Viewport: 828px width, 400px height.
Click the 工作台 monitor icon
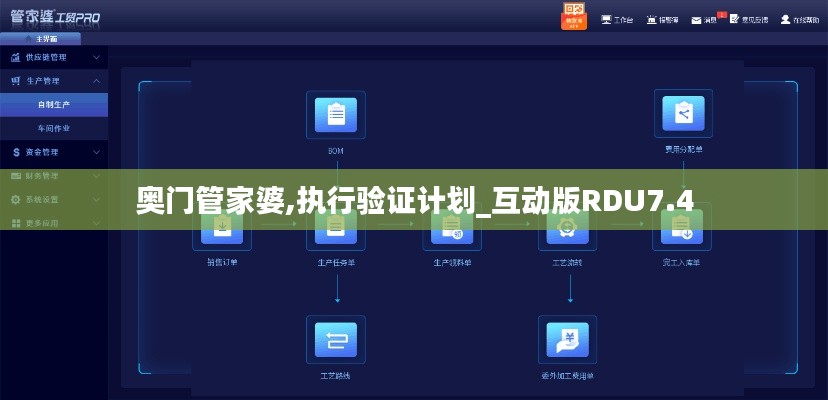coord(606,20)
